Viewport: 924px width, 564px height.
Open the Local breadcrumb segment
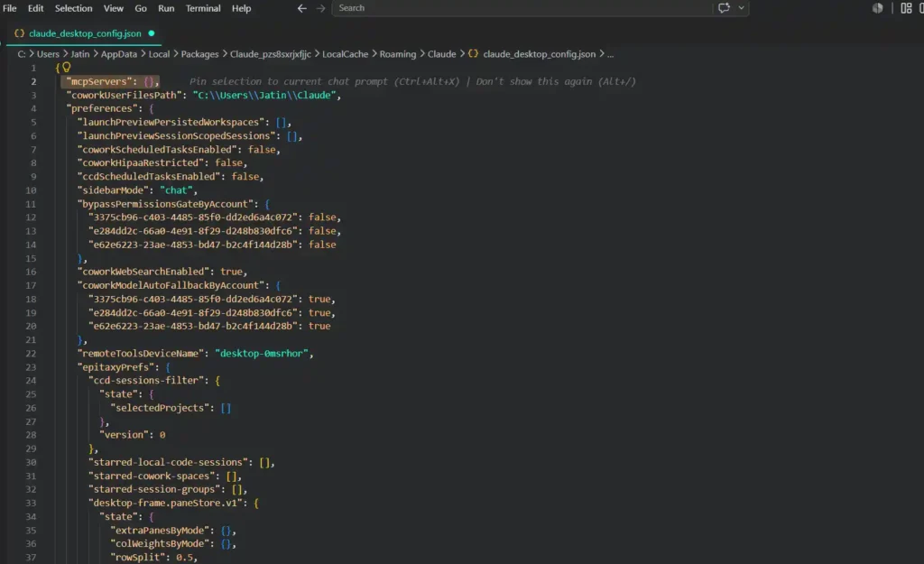(159, 54)
